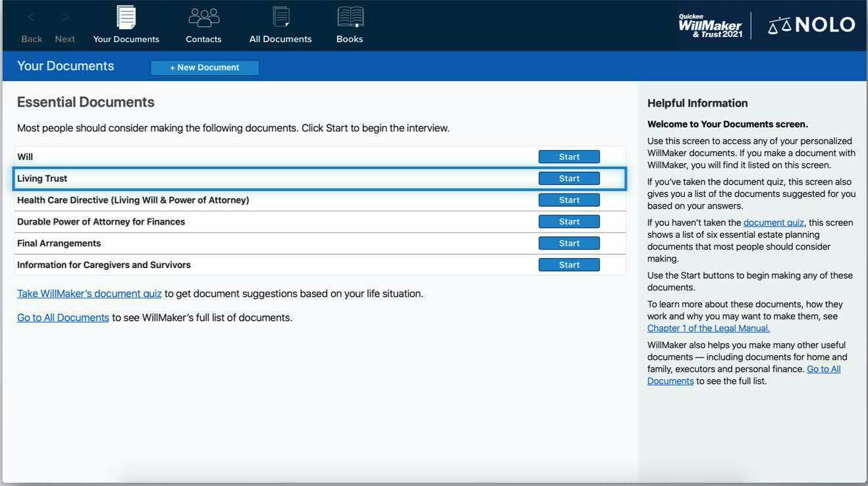The image size is (868, 486).
Task: Start the Durable Power of Attorney for Finances
Action: (569, 221)
